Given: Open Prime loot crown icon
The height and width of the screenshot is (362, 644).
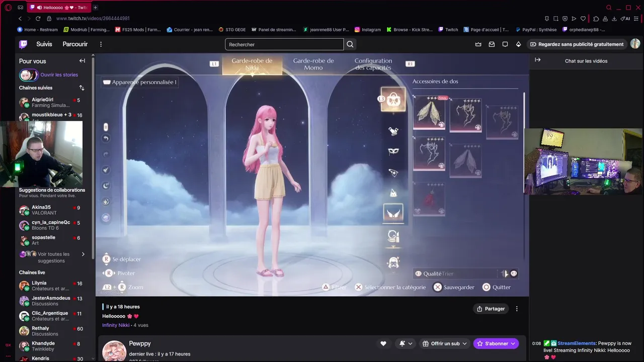Looking at the screenshot, I should click(x=478, y=44).
